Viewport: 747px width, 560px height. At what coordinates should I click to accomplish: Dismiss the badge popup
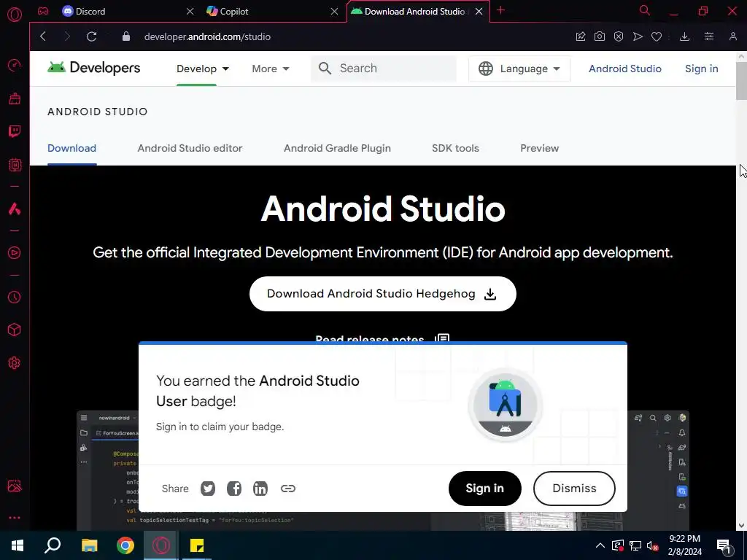(x=574, y=489)
